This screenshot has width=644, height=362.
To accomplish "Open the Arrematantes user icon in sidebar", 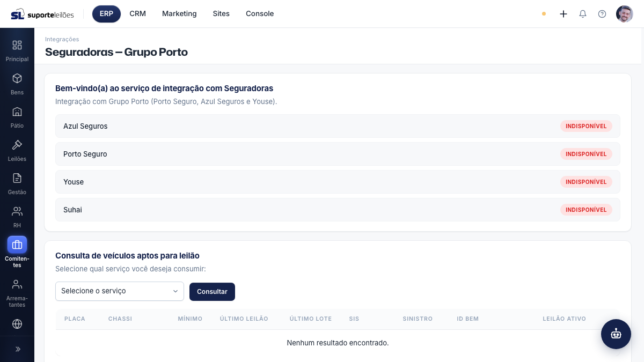I will pyautogui.click(x=17, y=284).
